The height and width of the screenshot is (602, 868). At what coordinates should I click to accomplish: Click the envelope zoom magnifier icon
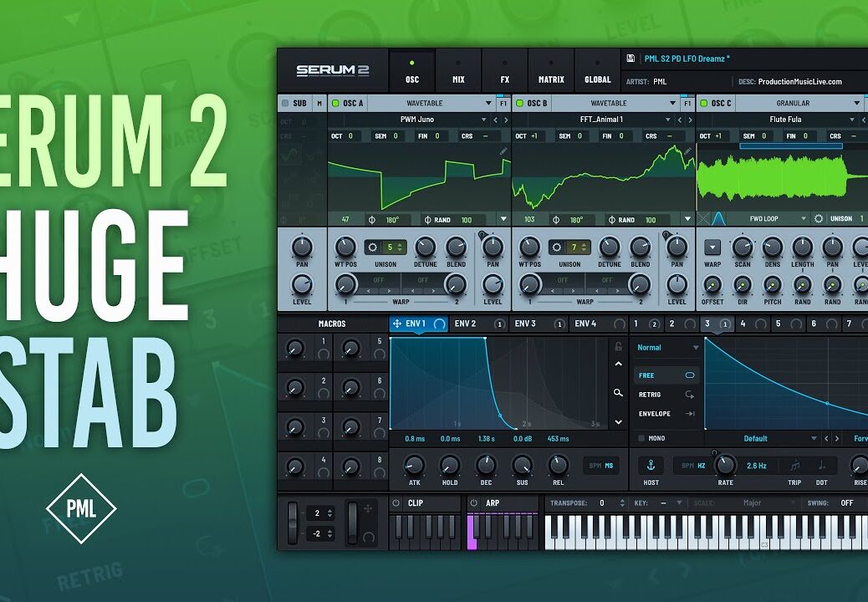(618, 393)
